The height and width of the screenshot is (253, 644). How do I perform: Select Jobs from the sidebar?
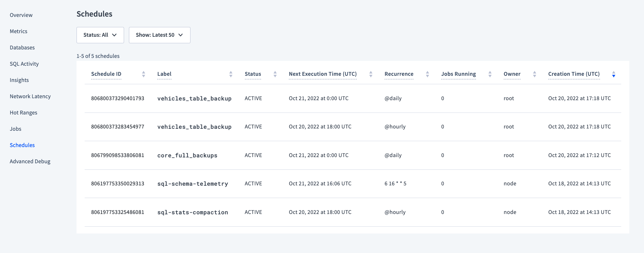[15, 129]
